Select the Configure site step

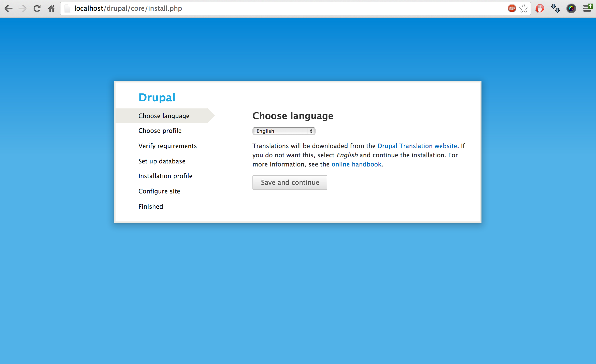159,191
